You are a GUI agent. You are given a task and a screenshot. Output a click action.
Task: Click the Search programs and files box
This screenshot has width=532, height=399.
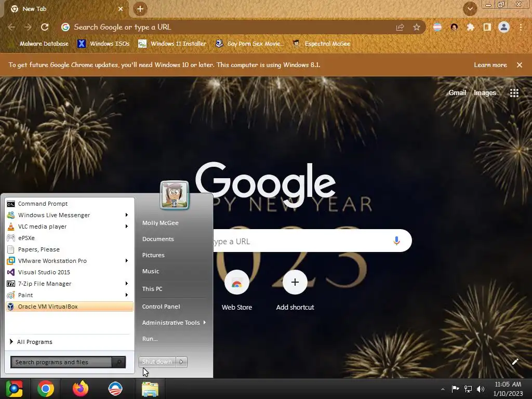coord(61,362)
